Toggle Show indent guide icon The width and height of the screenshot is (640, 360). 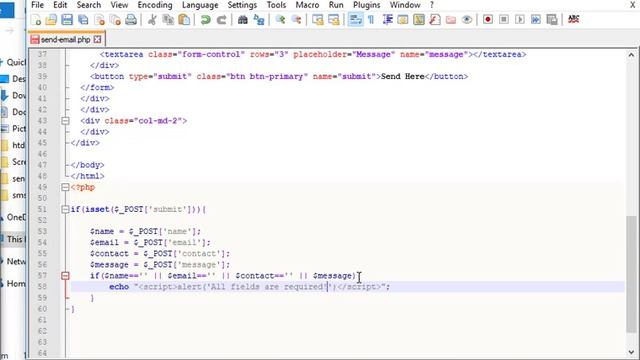pyautogui.click(x=387, y=20)
